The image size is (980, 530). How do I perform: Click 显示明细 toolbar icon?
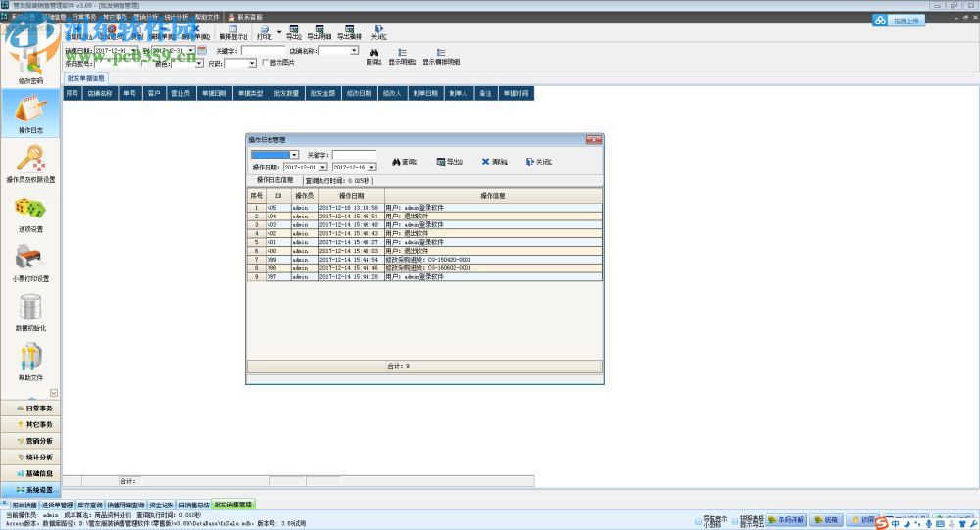[402, 57]
